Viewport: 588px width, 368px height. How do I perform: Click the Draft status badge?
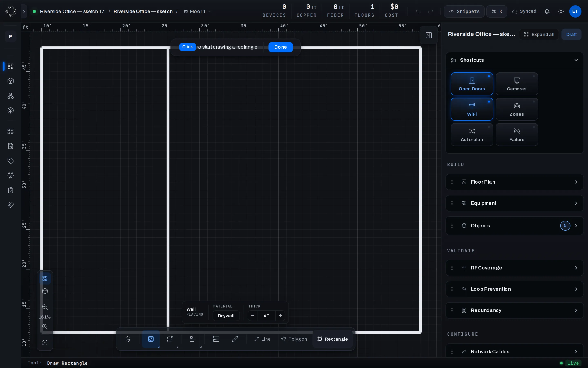click(571, 34)
